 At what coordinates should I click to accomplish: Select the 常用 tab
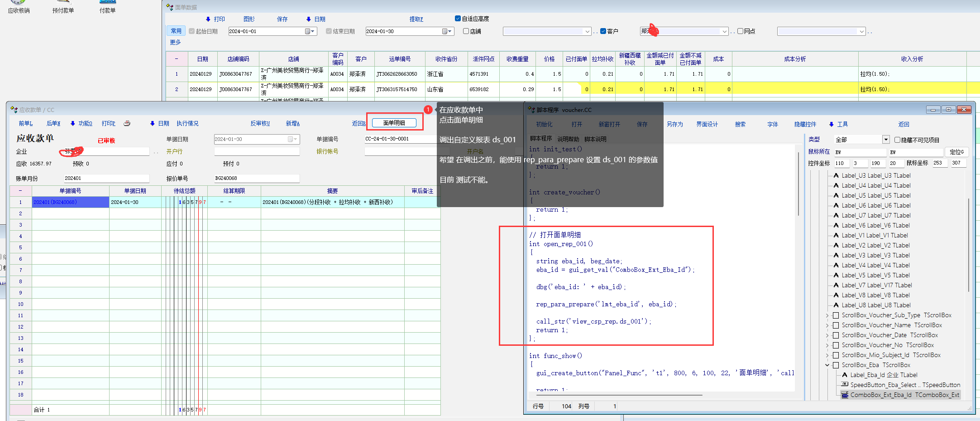(176, 31)
